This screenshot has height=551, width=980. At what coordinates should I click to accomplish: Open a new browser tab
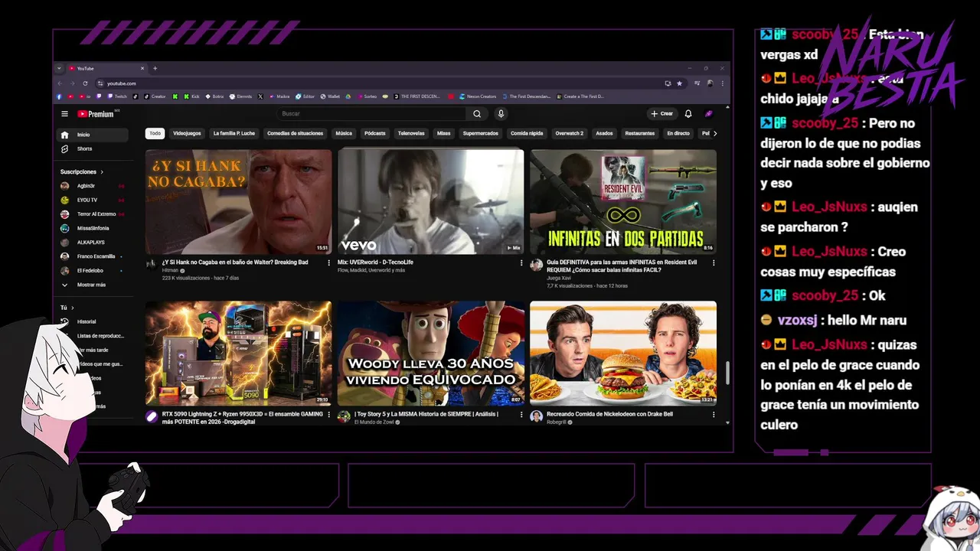(x=155, y=68)
